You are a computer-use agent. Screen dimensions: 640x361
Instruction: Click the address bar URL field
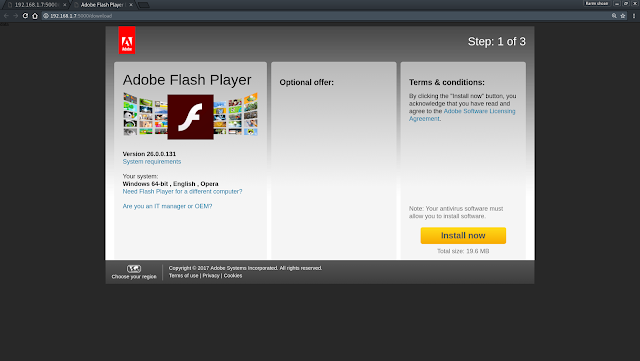(327, 16)
